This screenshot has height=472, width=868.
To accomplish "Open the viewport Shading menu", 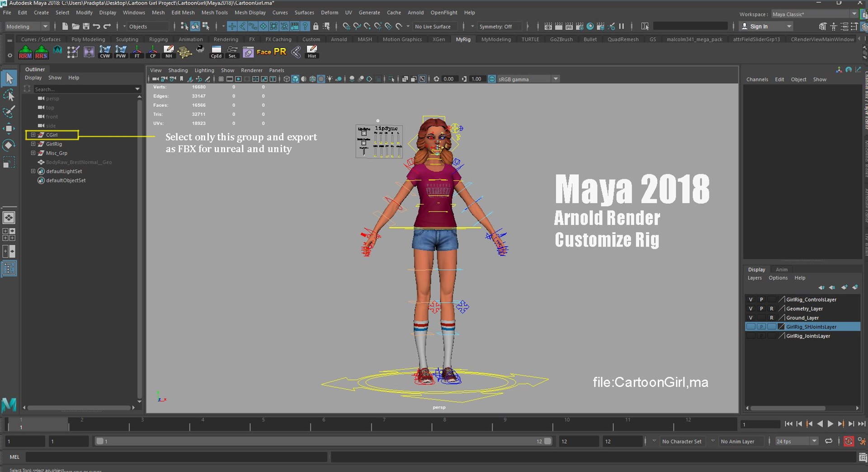I will coord(178,70).
